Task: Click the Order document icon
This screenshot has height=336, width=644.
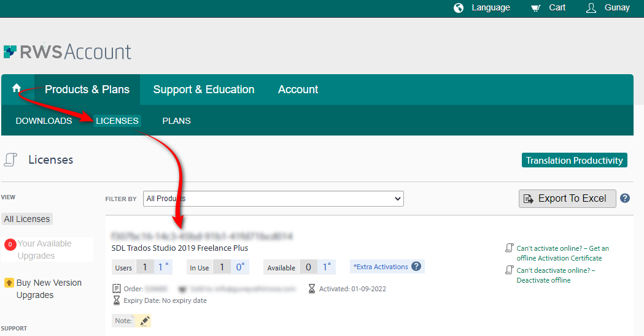Action: coord(117,288)
